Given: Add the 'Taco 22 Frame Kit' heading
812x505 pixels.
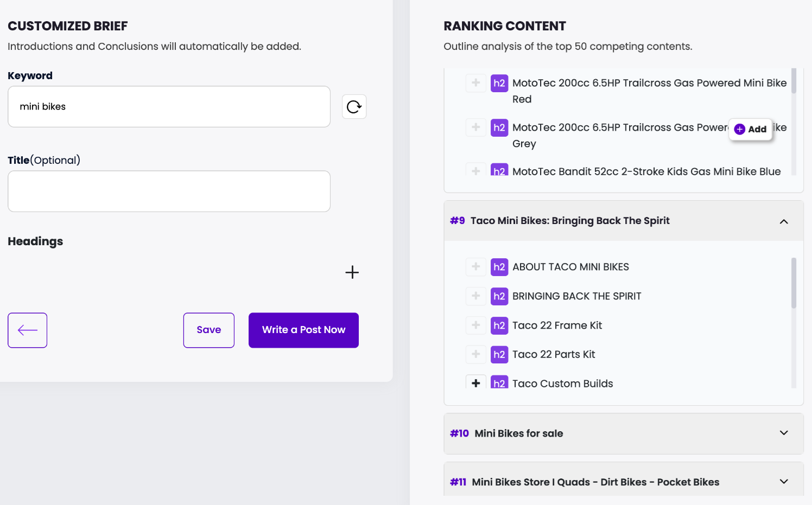Looking at the screenshot, I should click(x=475, y=325).
